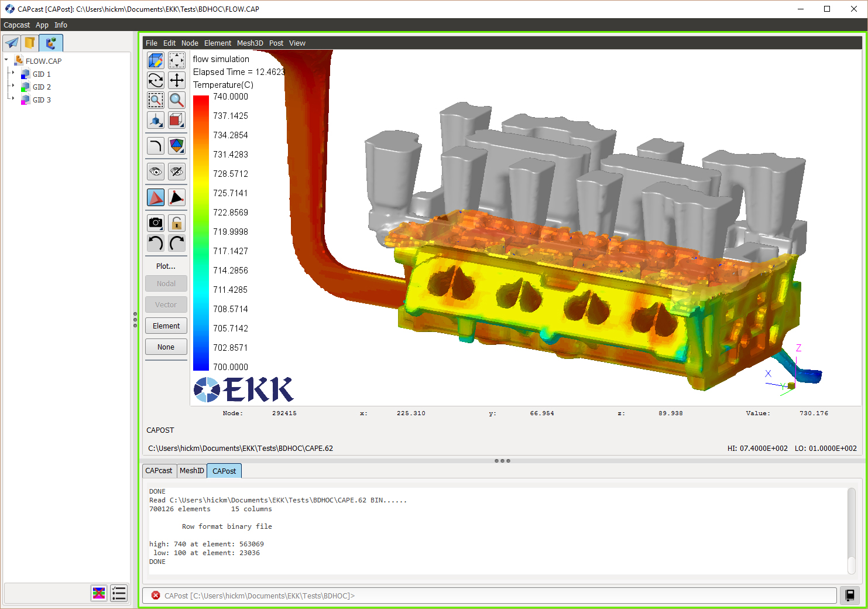Toggle the padlock lock icon
The height and width of the screenshot is (609, 868).
[177, 223]
